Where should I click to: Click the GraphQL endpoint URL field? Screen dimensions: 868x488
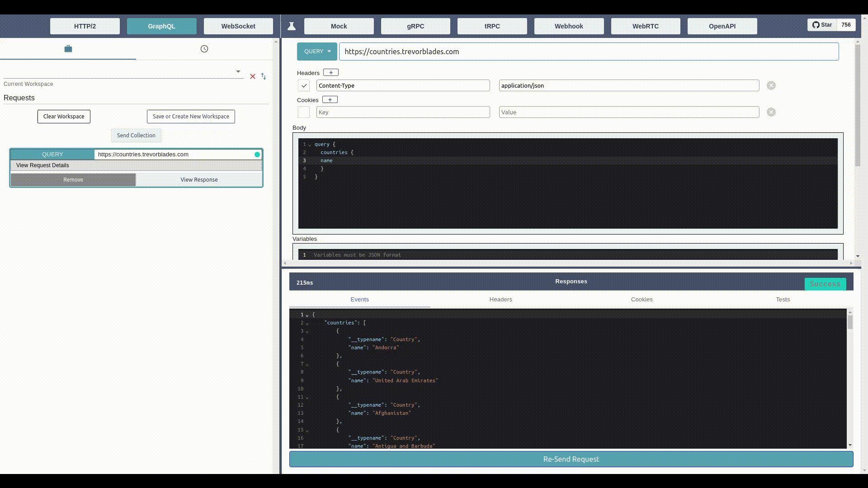[x=589, y=52]
